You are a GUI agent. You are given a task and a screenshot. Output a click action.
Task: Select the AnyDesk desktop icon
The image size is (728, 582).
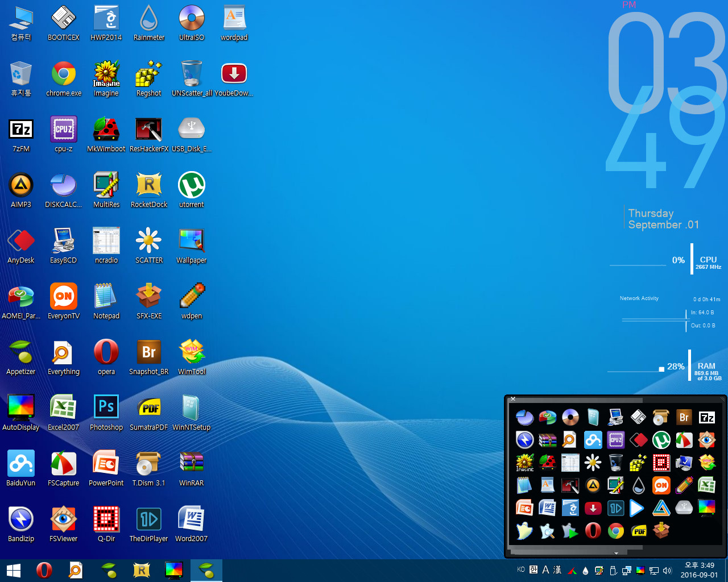(x=21, y=247)
